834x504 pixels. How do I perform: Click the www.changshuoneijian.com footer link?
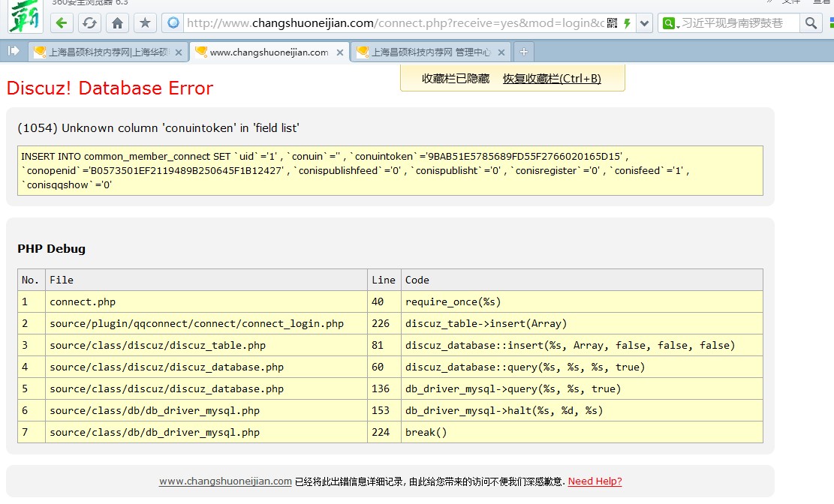[225, 481]
